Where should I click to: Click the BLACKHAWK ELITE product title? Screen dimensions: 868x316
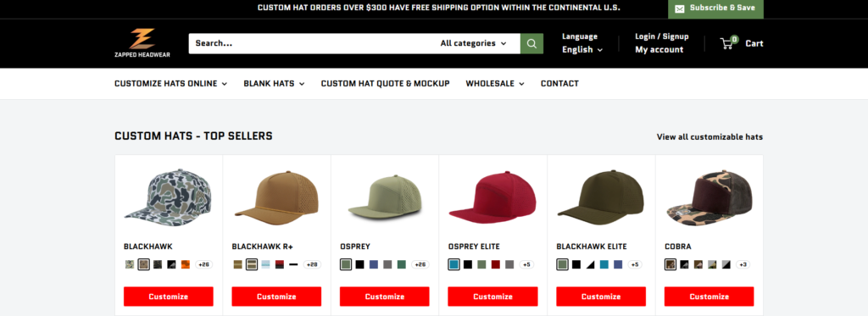[592, 247]
